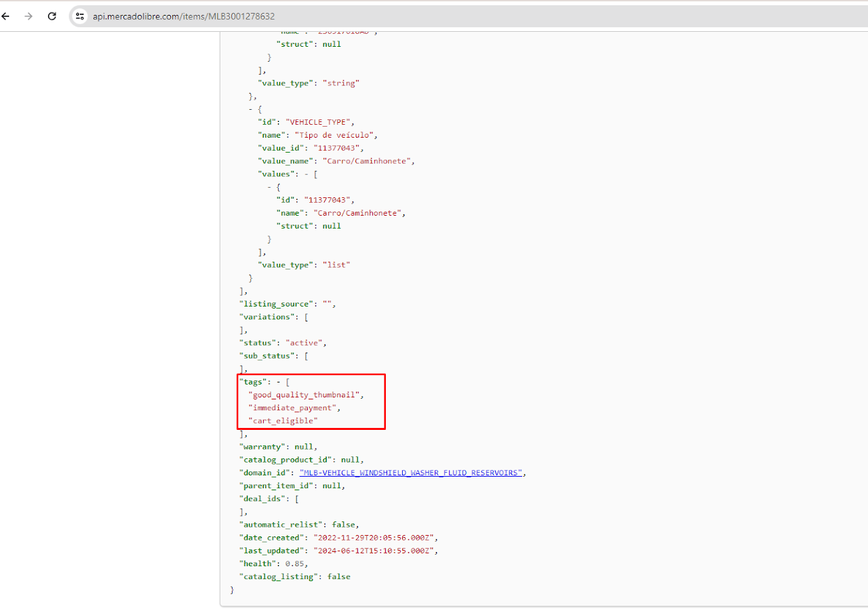Click the "variations" key

[x=267, y=317]
